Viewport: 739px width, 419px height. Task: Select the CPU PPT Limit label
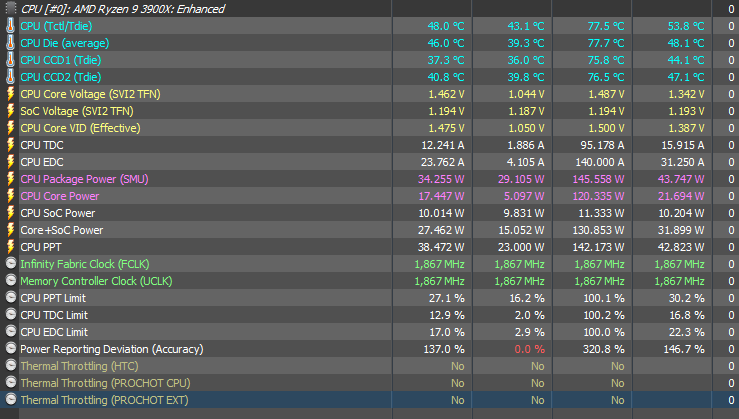53,298
